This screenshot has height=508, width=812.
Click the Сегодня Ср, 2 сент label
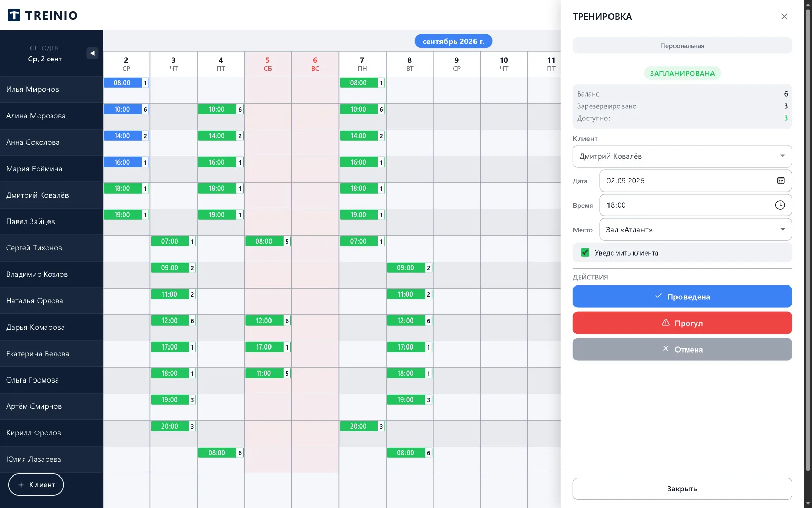pos(45,54)
